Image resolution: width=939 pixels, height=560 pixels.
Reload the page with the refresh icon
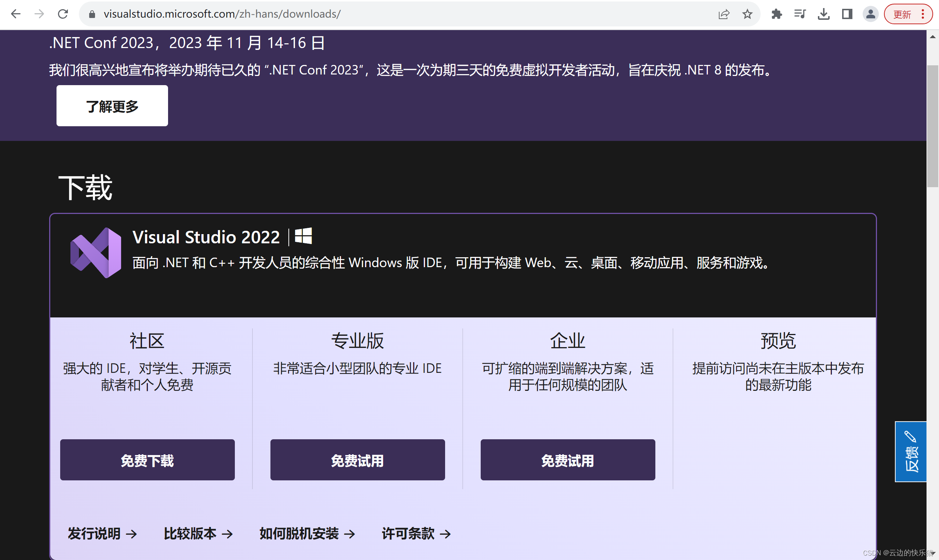coord(63,14)
